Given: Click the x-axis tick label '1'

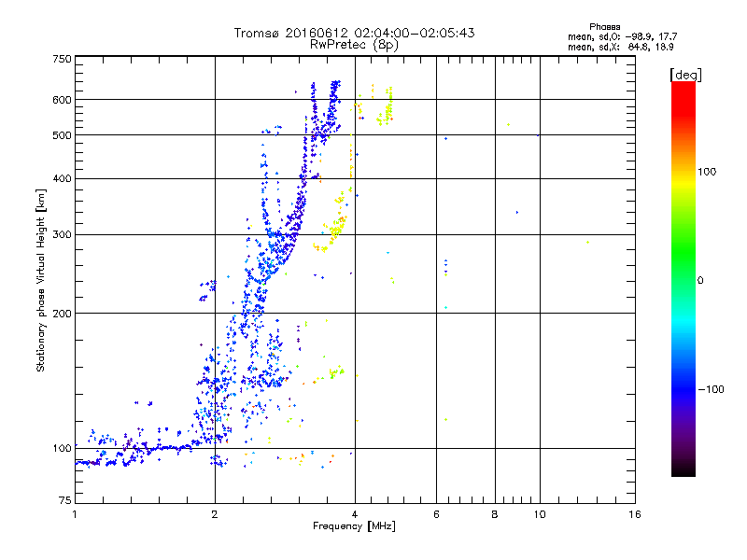Looking at the screenshot, I should (75, 514).
